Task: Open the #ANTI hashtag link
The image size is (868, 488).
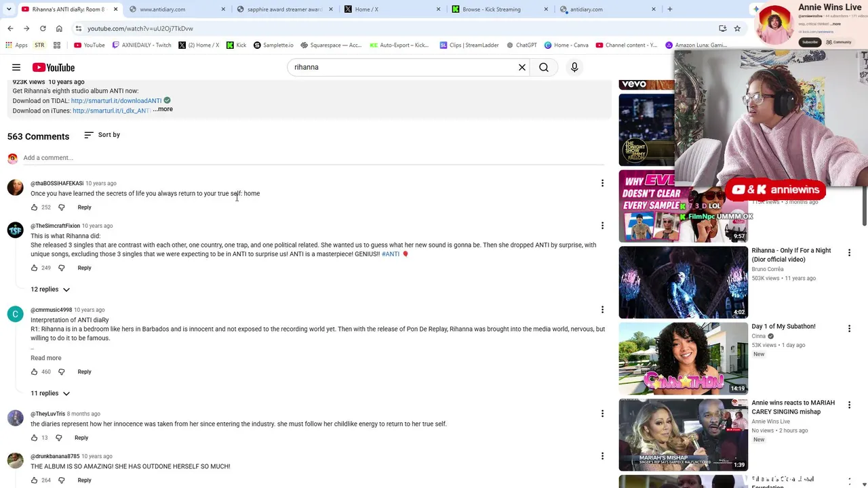Action: tap(391, 254)
